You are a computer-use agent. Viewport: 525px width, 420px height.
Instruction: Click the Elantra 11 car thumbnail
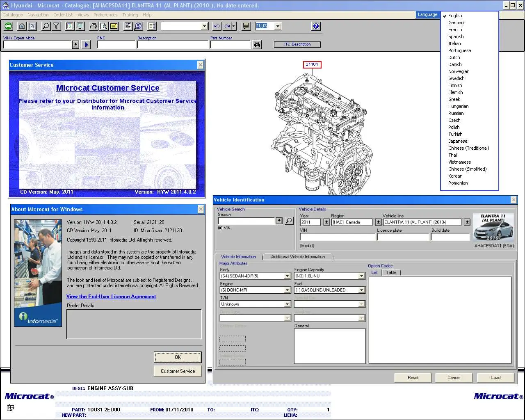pyautogui.click(x=494, y=227)
